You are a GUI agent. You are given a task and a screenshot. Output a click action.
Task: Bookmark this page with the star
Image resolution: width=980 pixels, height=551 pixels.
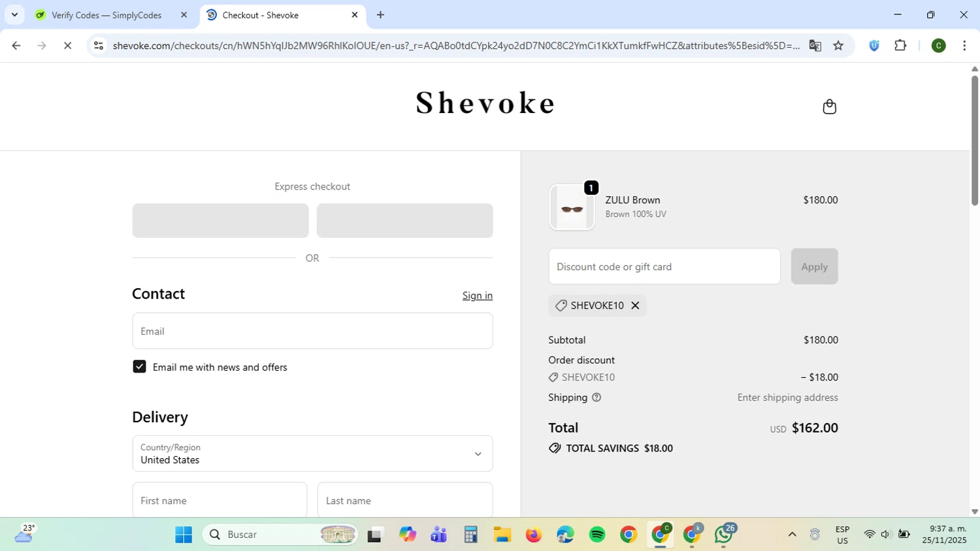pyautogui.click(x=838, y=46)
